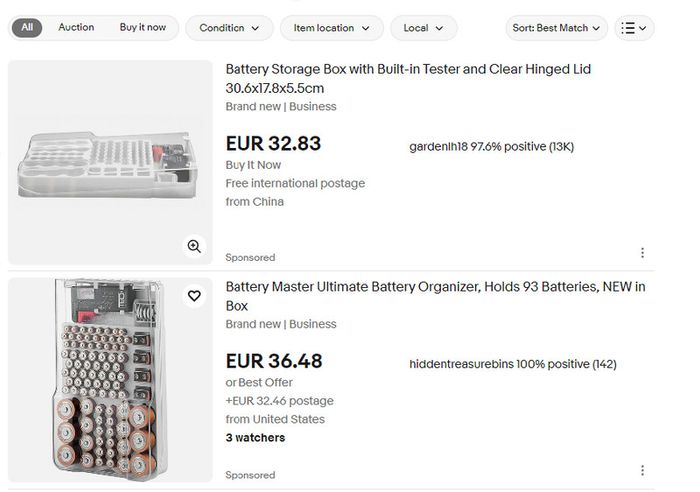Open Battery Master Ultimate Battery Organizer listing
This screenshot has width=700, height=492.
coord(435,296)
